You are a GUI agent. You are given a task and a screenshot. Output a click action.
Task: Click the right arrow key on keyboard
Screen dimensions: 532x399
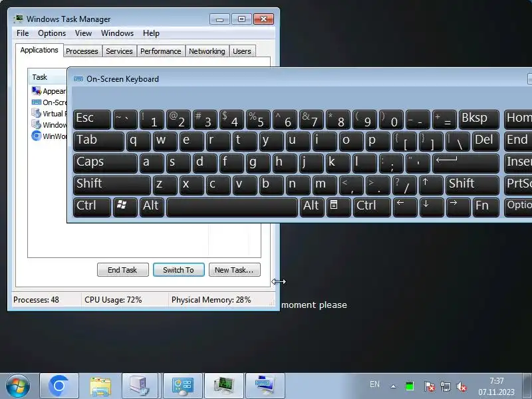click(458, 207)
